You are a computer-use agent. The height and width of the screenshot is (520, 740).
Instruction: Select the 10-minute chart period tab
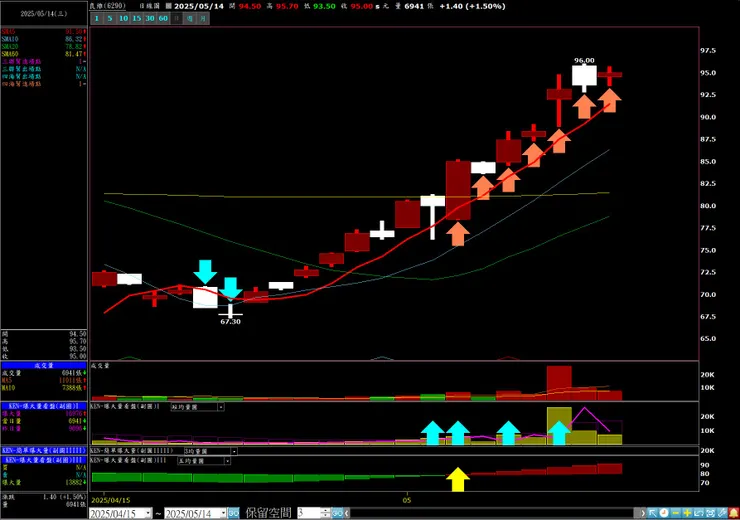tap(123, 18)
